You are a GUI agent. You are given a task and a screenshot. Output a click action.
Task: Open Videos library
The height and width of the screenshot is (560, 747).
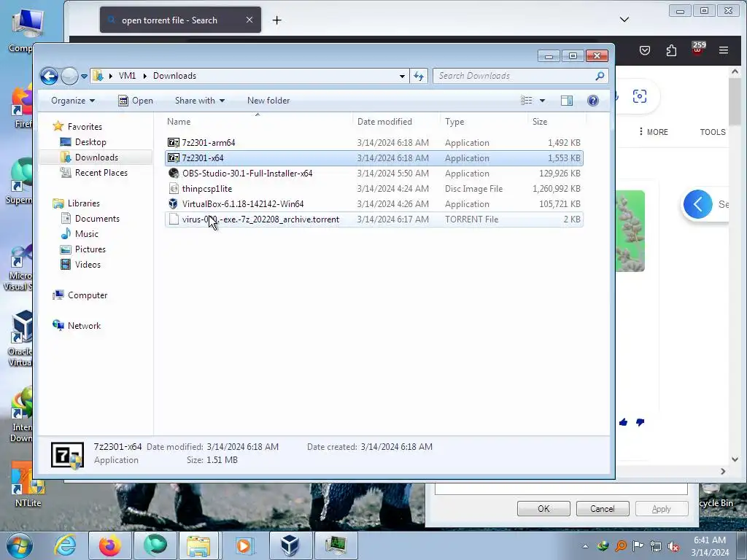click(88, 264)
